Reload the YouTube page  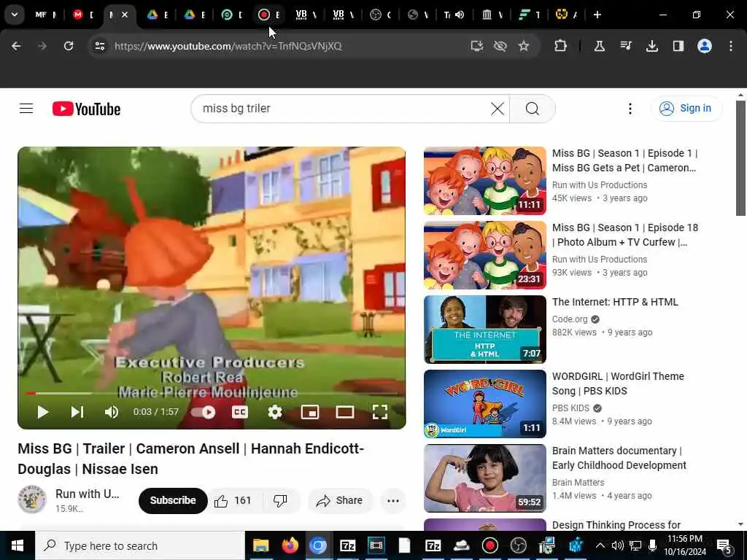(x=69, y=46)
